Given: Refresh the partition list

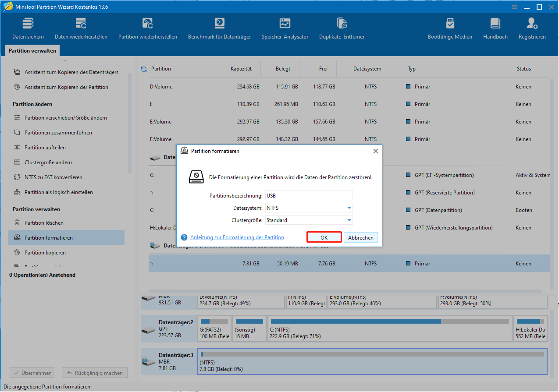Looking at the screenshot, I should coord(144,68).
